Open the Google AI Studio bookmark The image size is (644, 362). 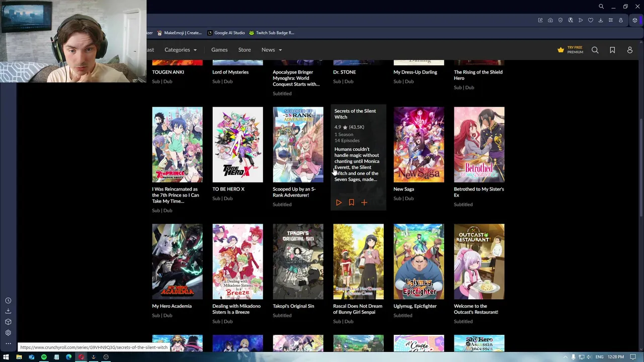pos(226,33)
